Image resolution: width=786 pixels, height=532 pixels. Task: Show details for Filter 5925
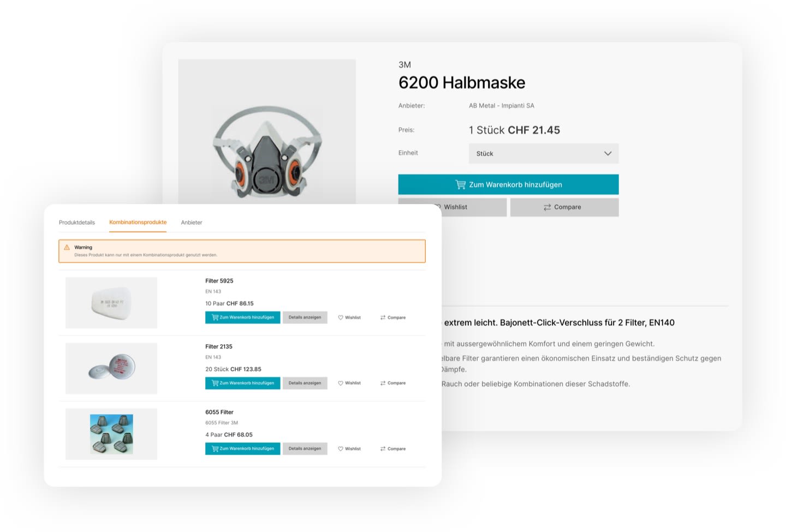pyautogui.click(x=305, y=318)
